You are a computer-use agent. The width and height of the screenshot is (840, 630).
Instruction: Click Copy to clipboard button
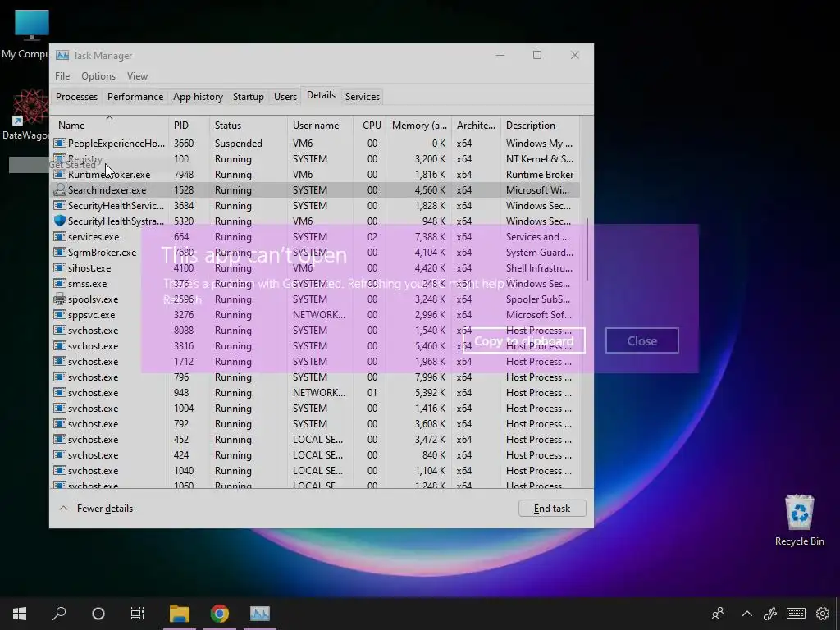[524, 340]
